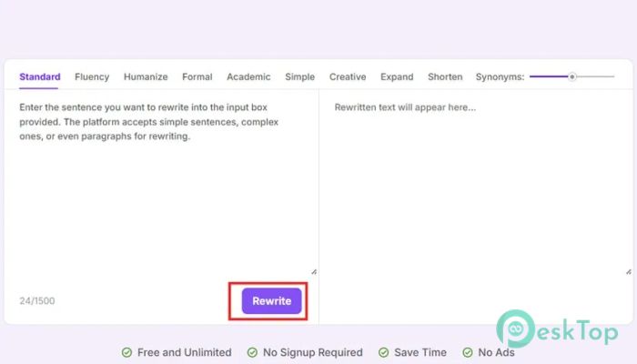Viewport: 637px width, 364px height.
Task: Click the Save Time checkmark icon
Action: point(383,352)
